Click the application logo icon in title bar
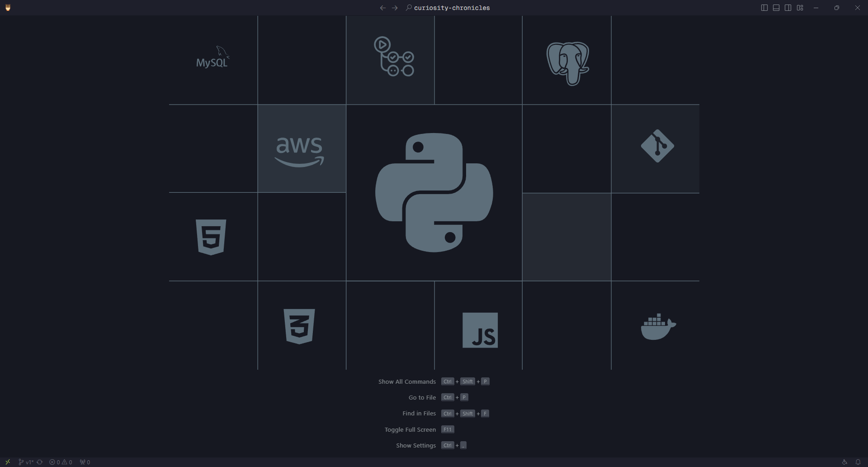The height and width of the screenshot is (467, 868). (x=8, y=8)
